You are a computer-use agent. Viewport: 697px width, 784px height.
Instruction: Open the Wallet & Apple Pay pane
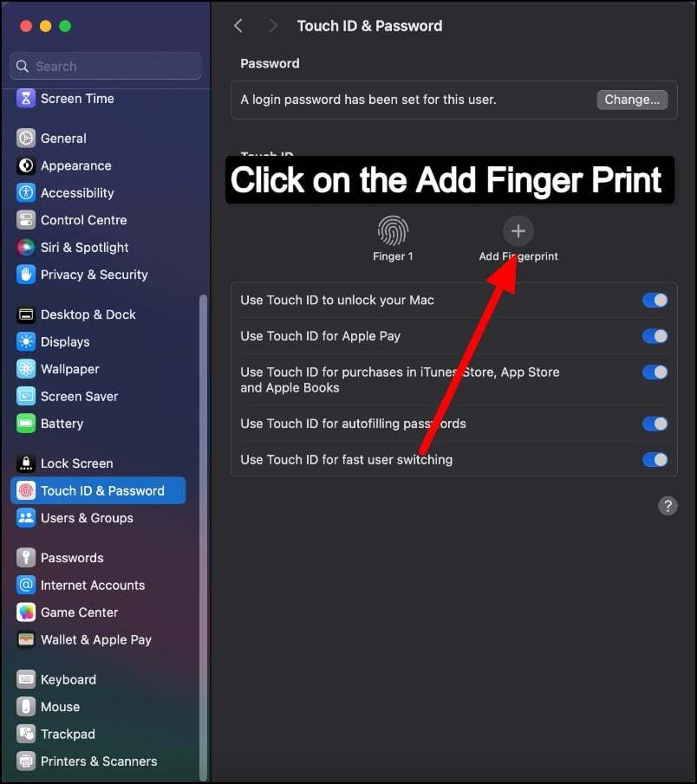pyautogui.click(x=98, y=639)
